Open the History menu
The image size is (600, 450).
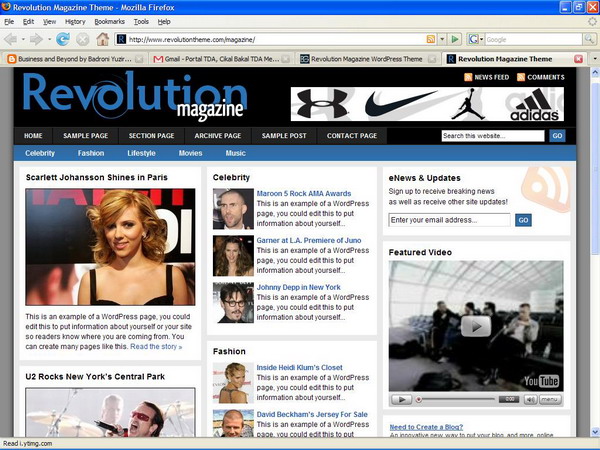pos(75,22)
